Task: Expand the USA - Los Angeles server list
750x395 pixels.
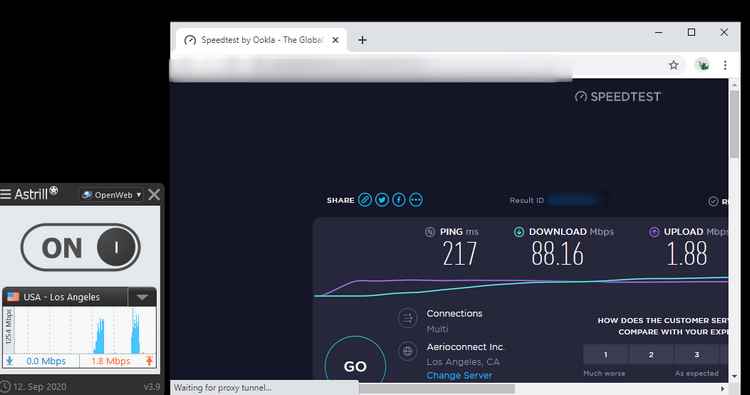Action: [x=143, y=297]
